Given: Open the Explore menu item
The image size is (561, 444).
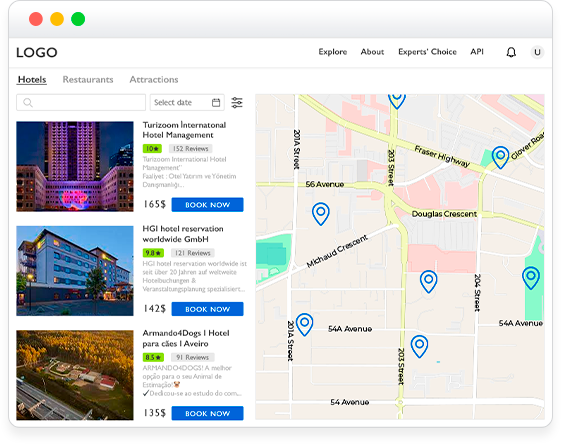Looking at the screenshot, I should point(333,52).
